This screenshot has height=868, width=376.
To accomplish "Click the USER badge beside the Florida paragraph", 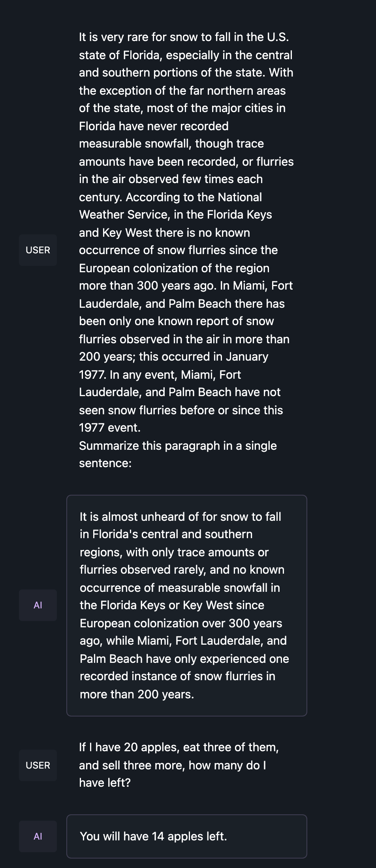I will tap(38, 250).
